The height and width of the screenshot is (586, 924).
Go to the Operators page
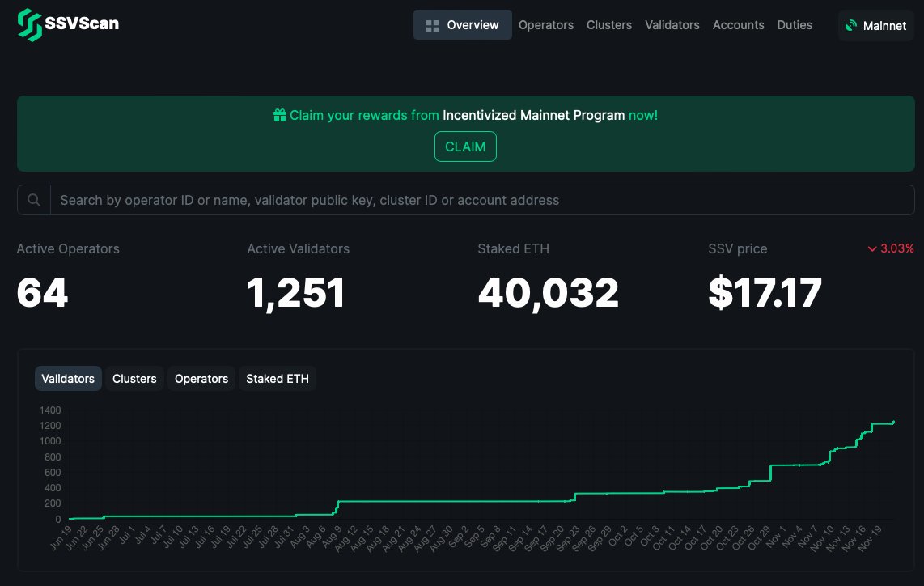click(545, 25)
